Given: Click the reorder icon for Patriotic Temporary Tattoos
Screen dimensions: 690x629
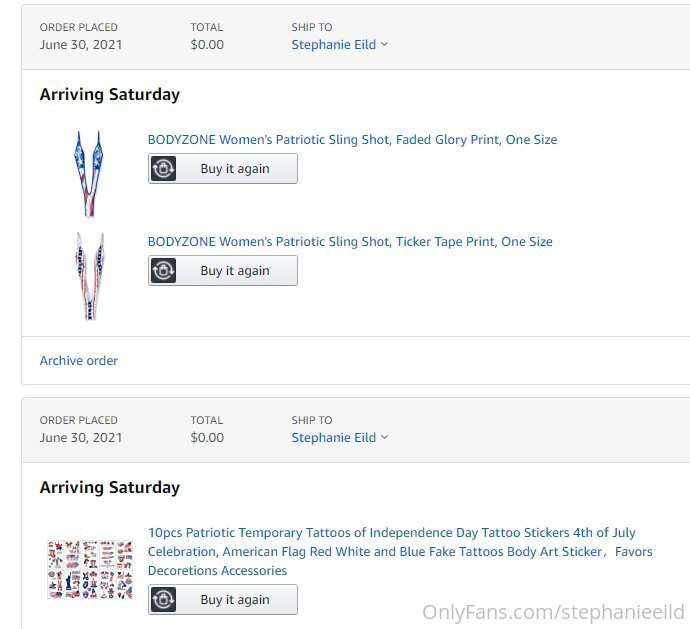Looking at the screenshot, I should point(164,599).
